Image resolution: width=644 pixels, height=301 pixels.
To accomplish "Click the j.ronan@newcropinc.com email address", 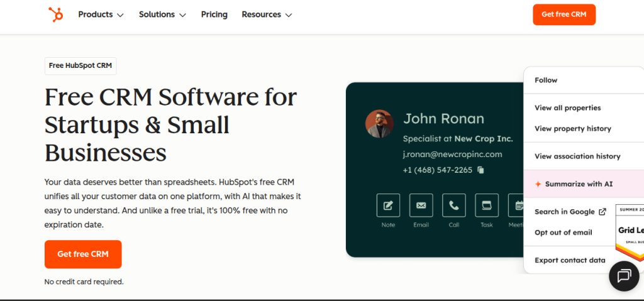I will [x=453, y=155].
